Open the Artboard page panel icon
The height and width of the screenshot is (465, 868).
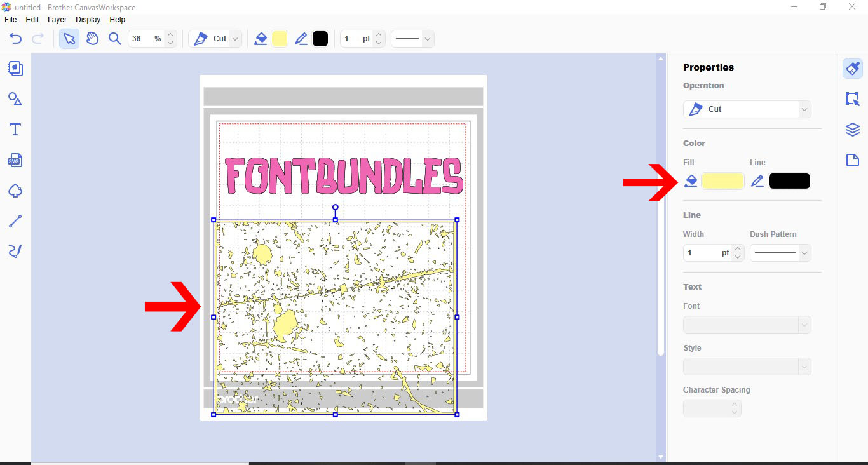tap(853, 160)
